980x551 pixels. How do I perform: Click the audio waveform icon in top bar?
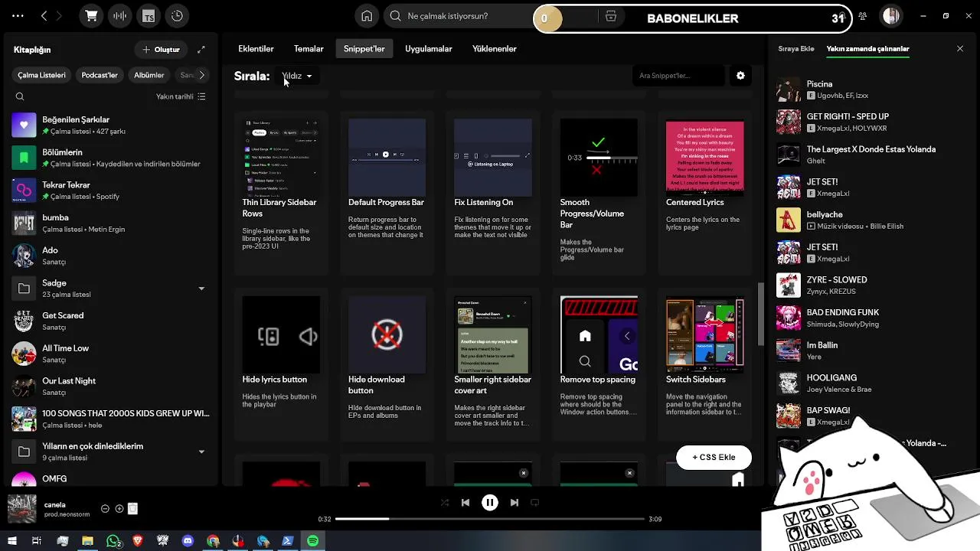pos(119,16)
